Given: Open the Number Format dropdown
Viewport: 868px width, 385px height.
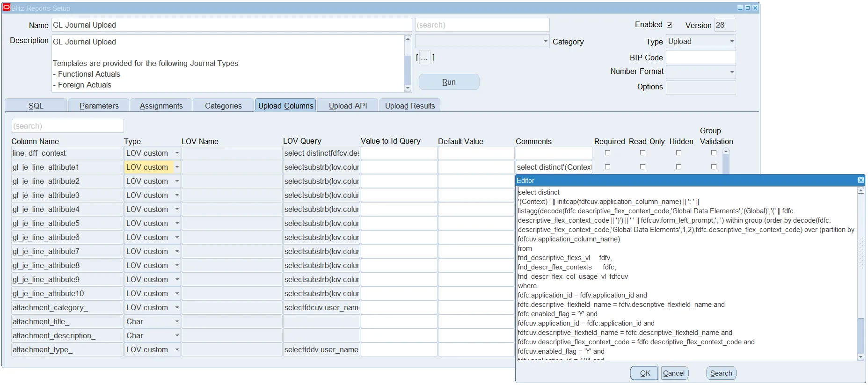Looking at the screenshot, I should click(x=732, y=72).
